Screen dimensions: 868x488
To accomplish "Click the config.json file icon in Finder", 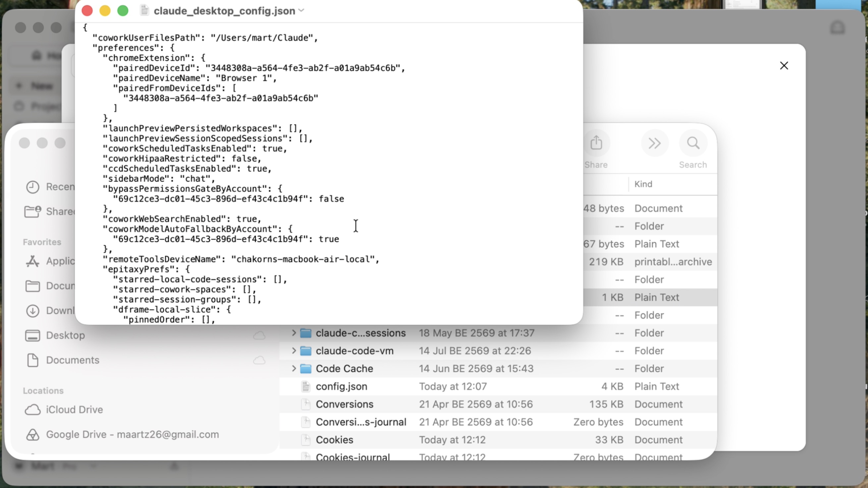I will 305,386.
